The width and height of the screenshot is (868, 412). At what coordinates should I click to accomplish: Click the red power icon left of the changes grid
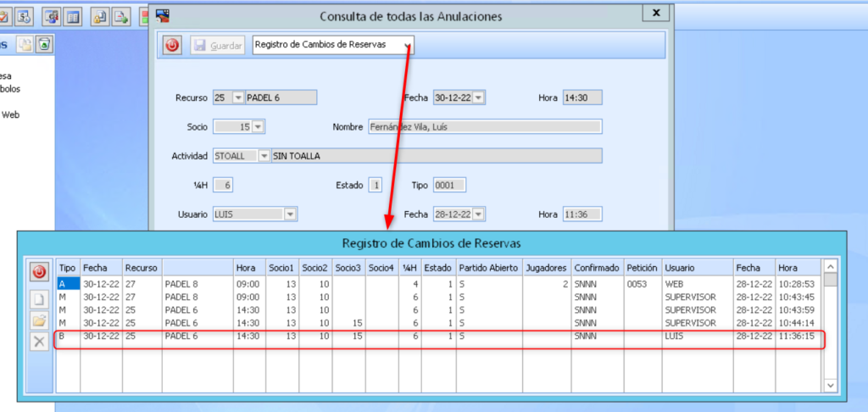[x=39, y=272]
